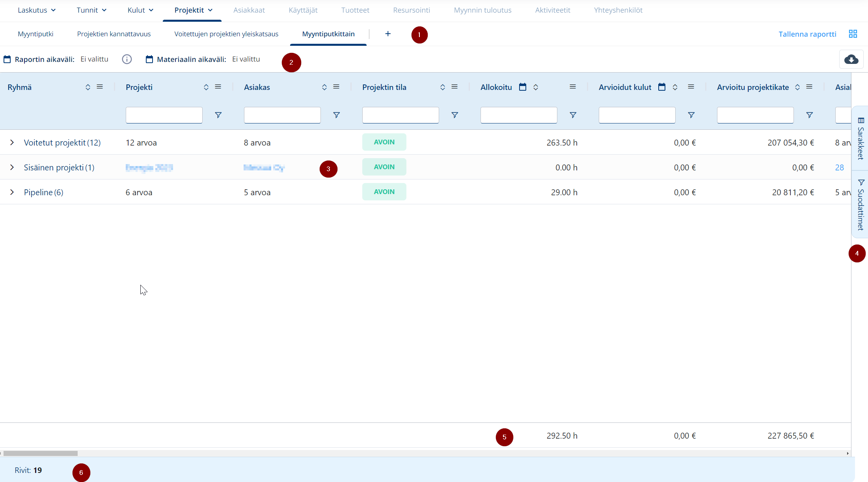Viewport: 868px width, 482px height.
Task: Click filter funnel for Allokoitu column
Action: point(573,115)
